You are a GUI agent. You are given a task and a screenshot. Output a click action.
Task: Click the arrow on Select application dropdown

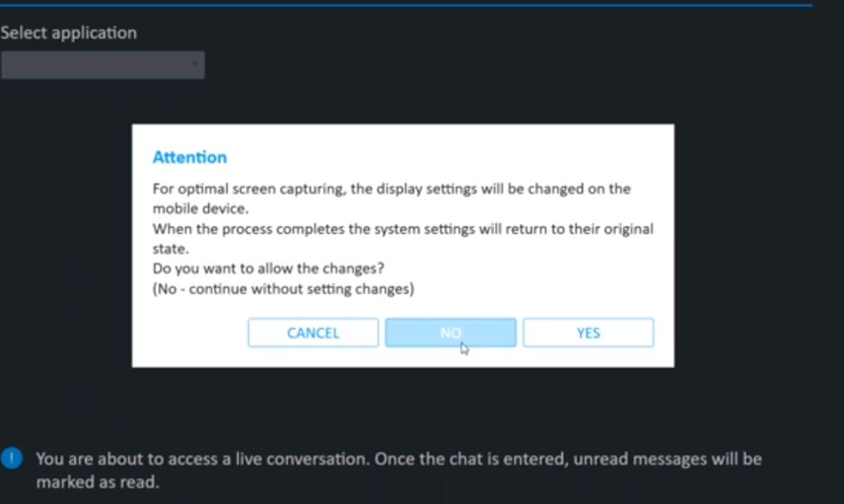(x=194, y=65)
